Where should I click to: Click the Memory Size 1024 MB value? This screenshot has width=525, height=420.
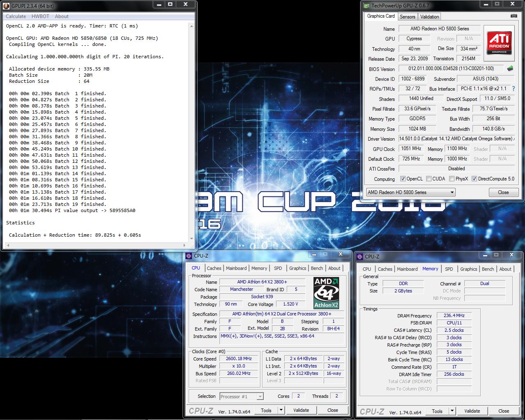click(x=417, y=128)
